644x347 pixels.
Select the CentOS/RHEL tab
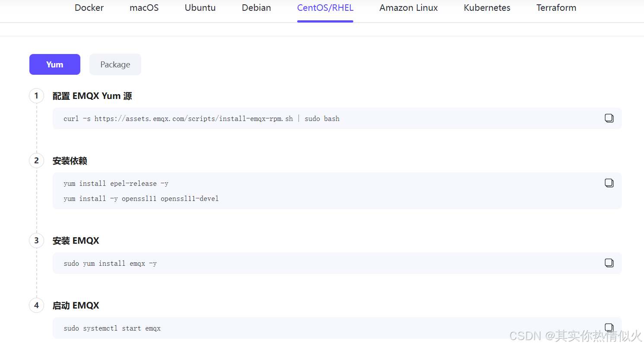tap(325, 8)
